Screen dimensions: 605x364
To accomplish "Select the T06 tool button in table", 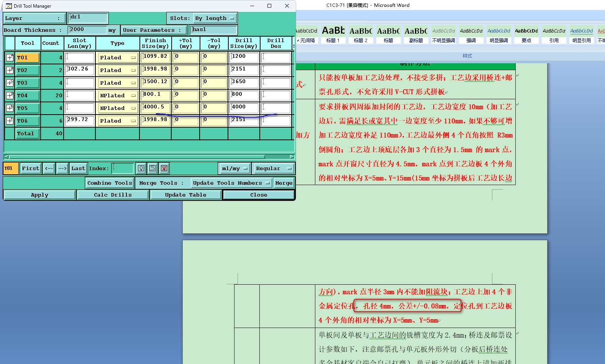I will (27, 121).
